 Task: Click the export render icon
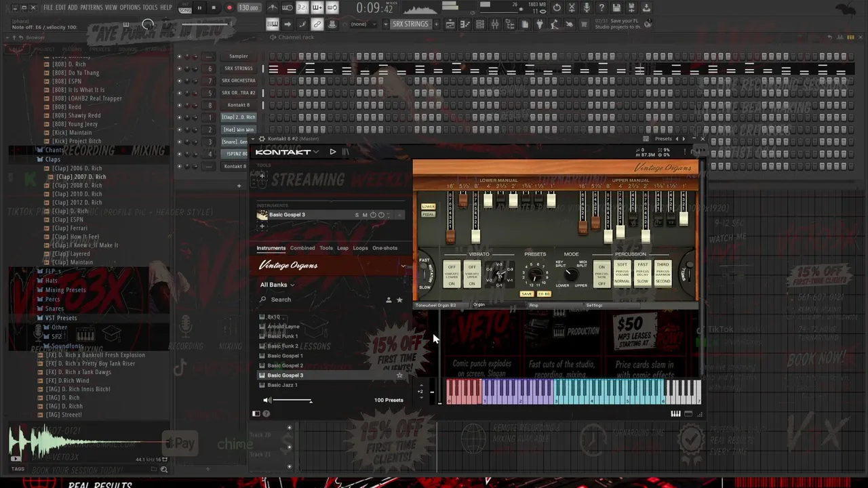pyautogui.click(x=631, y=7)
